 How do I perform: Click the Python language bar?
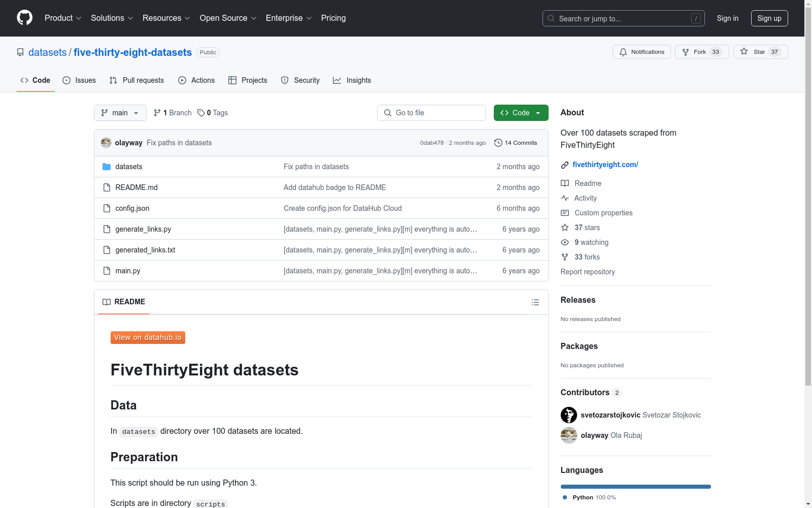(x=636, y=487)
